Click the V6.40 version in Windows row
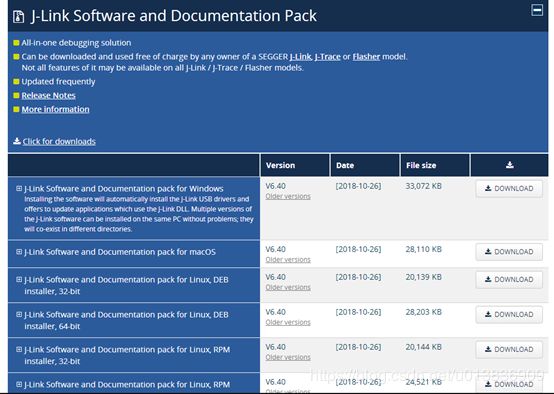The image size is (554, 394). 276,186
